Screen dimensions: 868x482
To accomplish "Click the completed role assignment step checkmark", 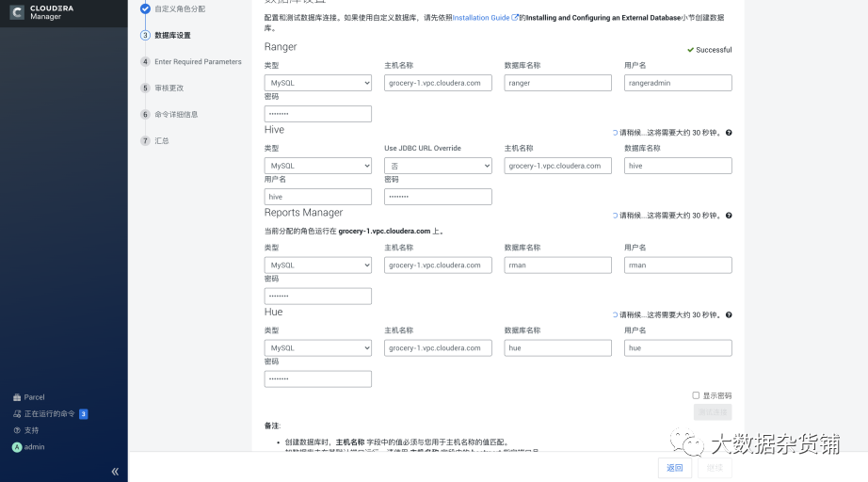I will point(145,8).
